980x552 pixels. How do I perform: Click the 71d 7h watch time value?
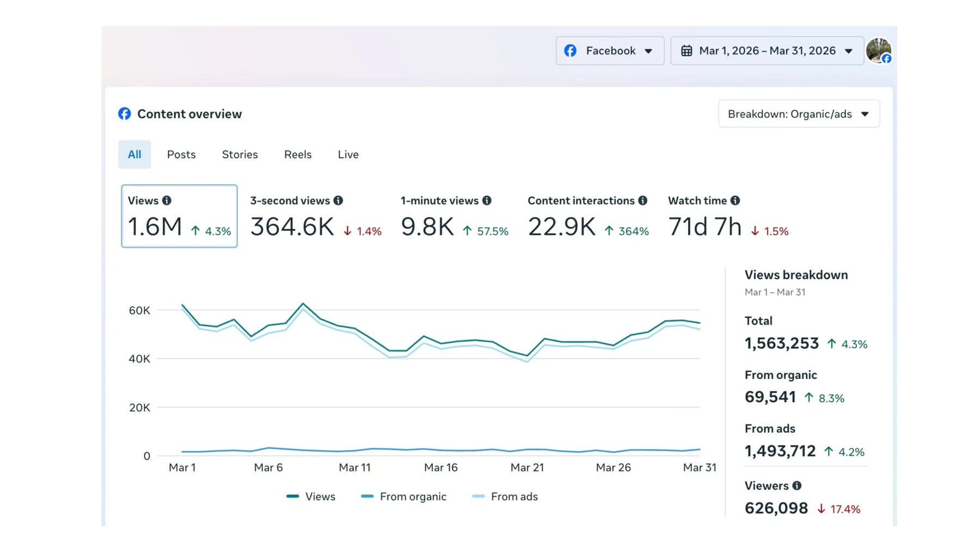pos(705,227)
